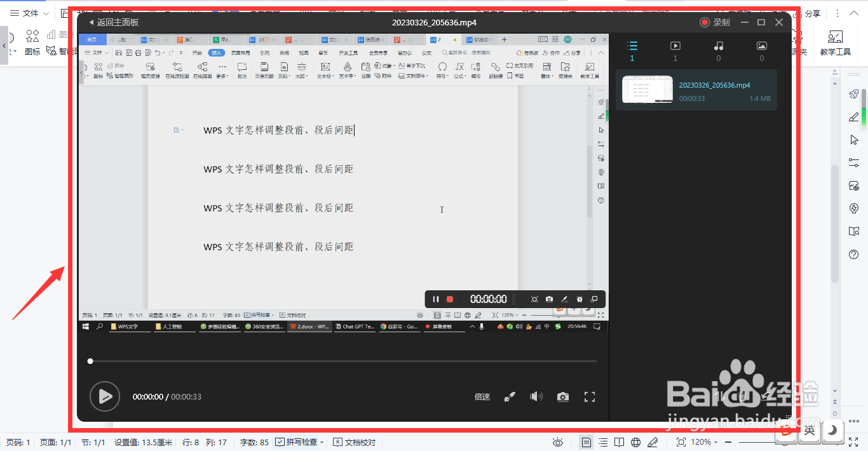
Task: Click the brush annotation icon in player
Action: (x=510, y=397)
